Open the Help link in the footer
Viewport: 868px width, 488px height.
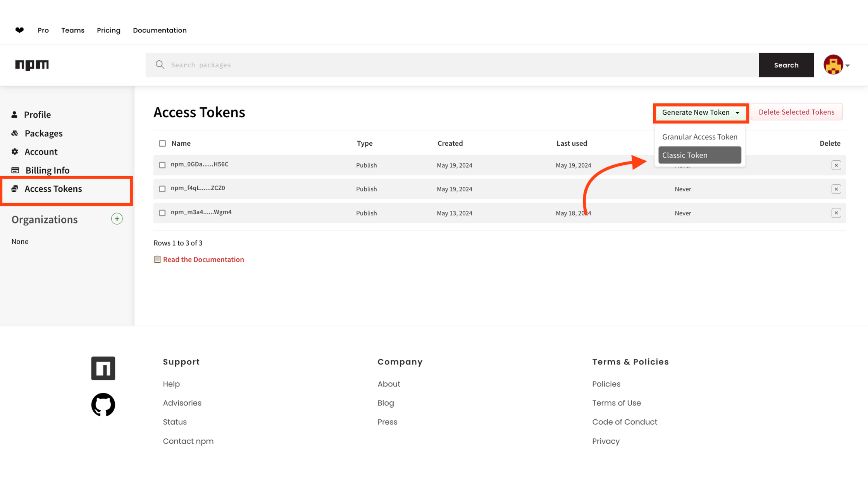[x=171, y=384]
